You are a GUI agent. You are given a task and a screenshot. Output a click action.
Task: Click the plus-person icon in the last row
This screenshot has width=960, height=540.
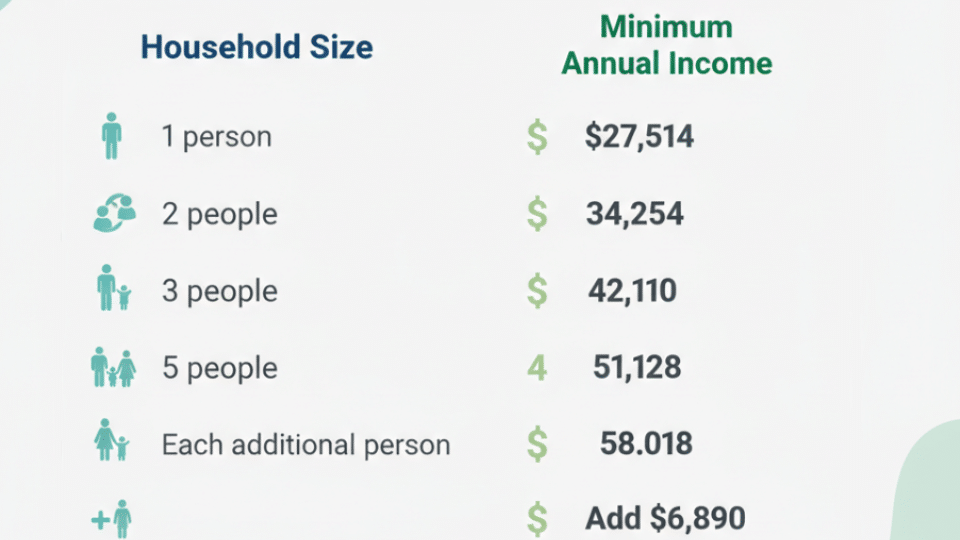(x=111, y=519)
